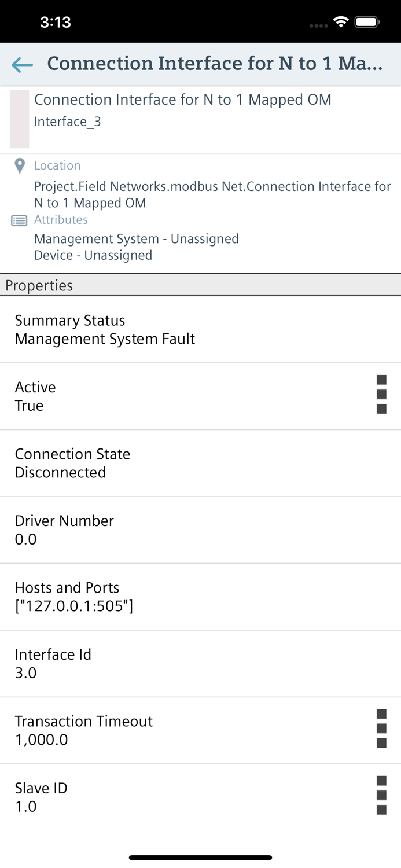The image size is (401, 868).
Task: Tap the Interface_3 name label
Action: coord(68,122)
